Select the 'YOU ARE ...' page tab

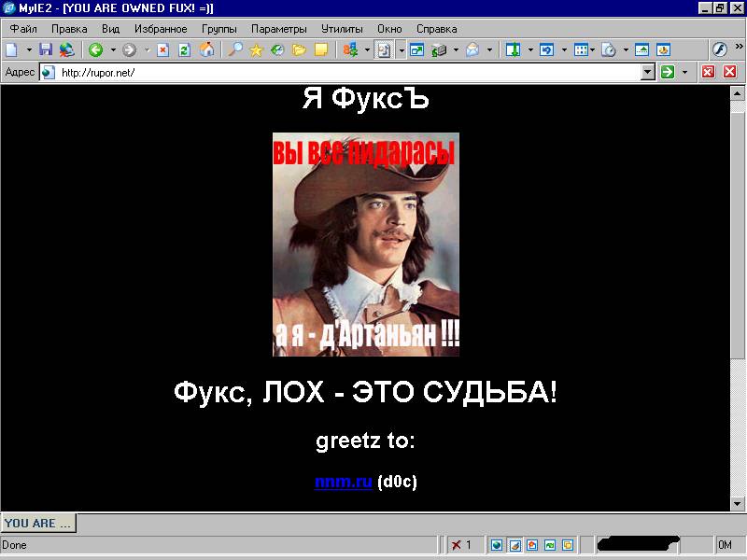[38, 524]
